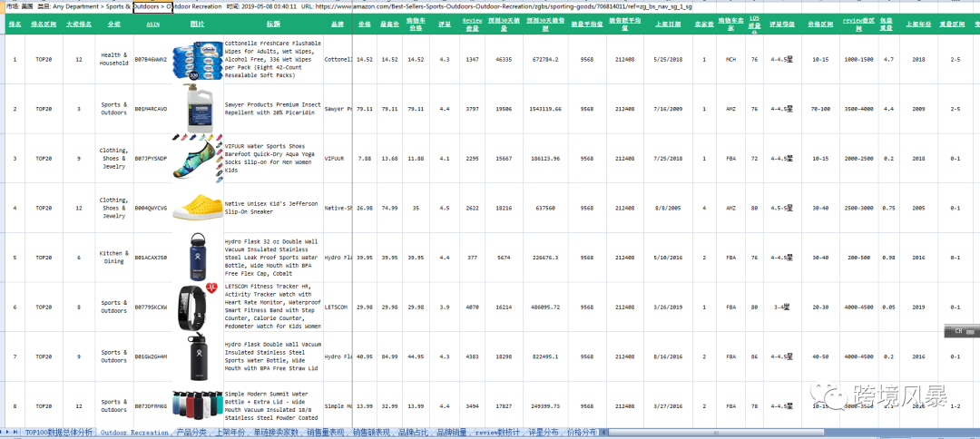The height and width of the screenshot is (439, 980).
Task: Select the date cell 8/8/2005
Action: (668, 208)
